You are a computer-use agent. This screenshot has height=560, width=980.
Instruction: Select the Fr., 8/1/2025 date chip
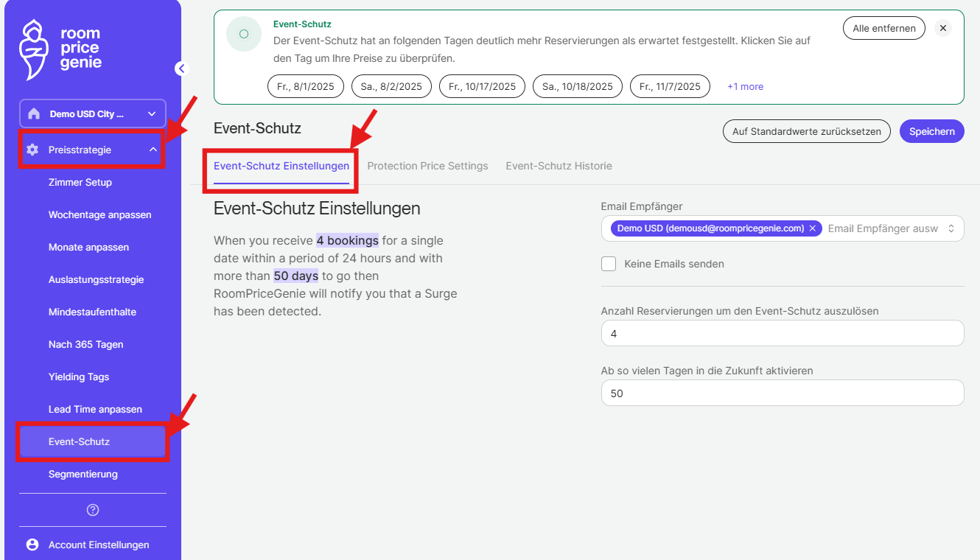point(305,86)
